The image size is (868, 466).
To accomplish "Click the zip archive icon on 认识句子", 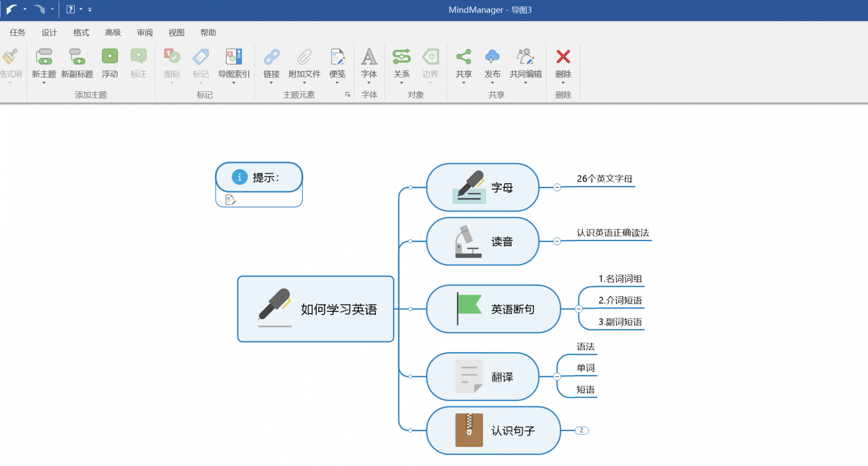I will (x=469, y=430).
